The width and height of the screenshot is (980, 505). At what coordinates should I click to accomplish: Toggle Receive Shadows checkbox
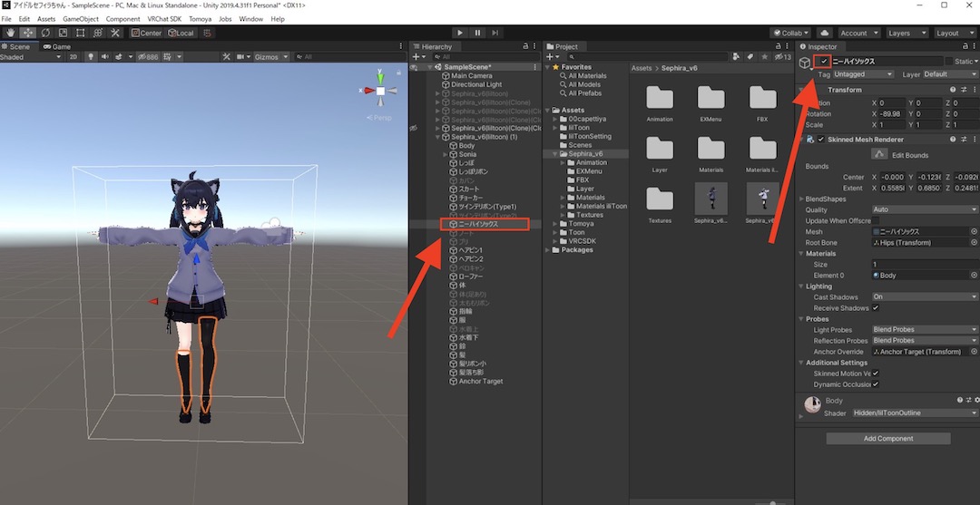(876, 308)
